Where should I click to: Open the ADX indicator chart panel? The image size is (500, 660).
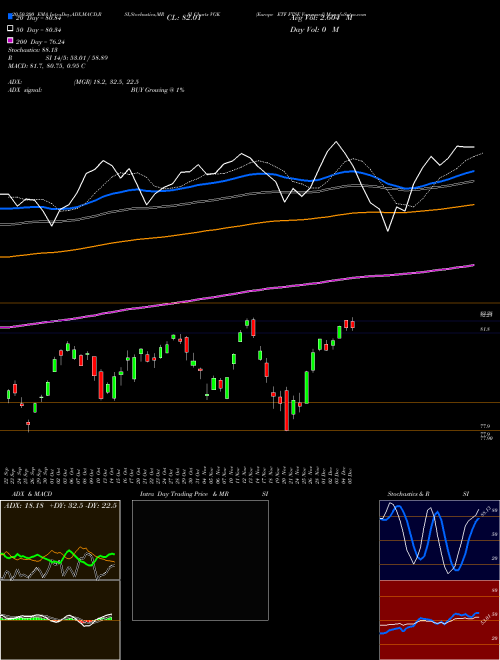60,540
